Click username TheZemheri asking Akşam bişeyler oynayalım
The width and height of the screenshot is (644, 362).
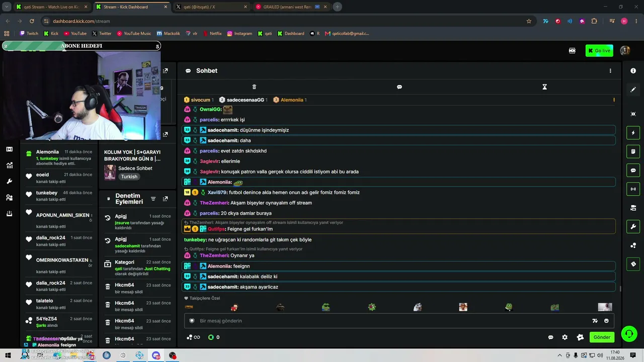(x=214, y=203)
